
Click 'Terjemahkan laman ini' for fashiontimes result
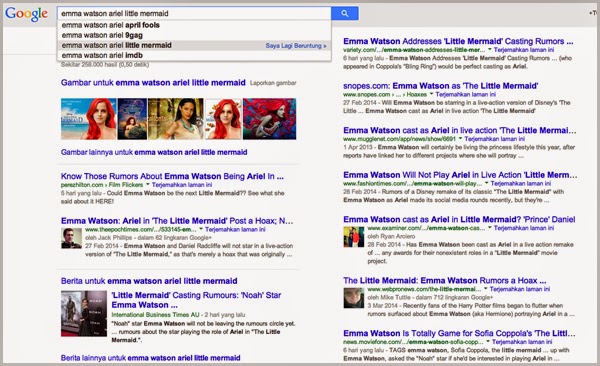pos(521,183)
